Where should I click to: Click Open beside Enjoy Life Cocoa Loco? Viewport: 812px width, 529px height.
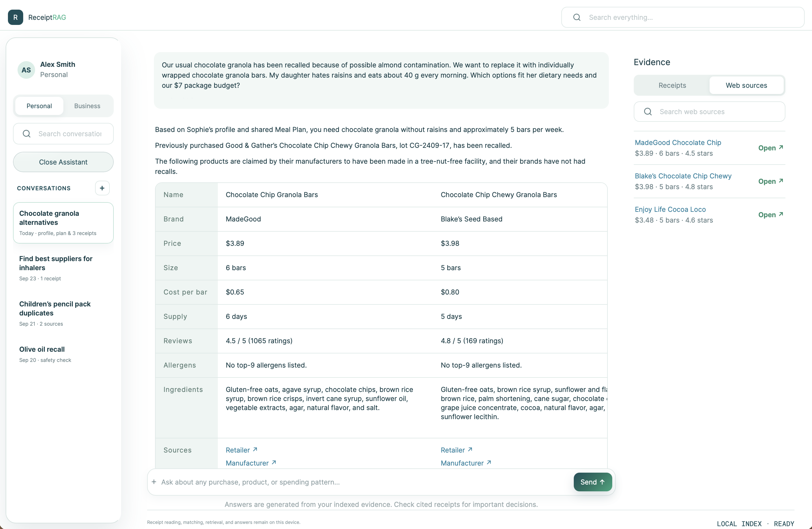click(x=771, y=215)
